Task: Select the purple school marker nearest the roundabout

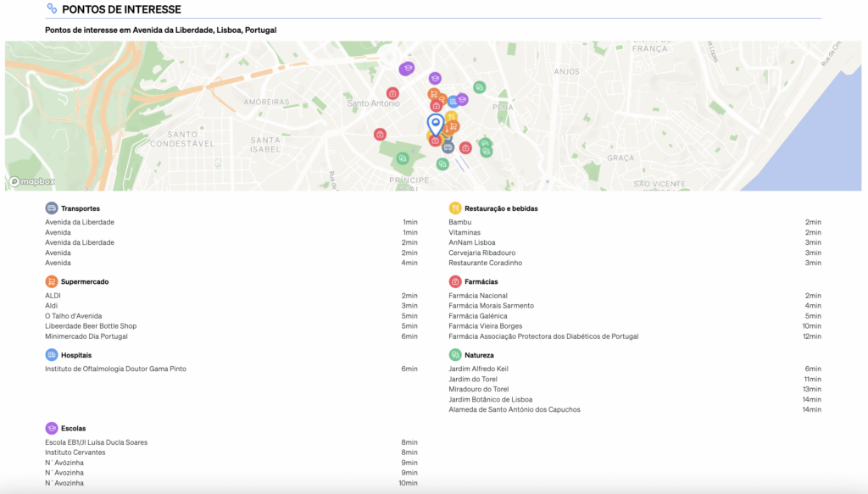Action: tap(407, 69)
